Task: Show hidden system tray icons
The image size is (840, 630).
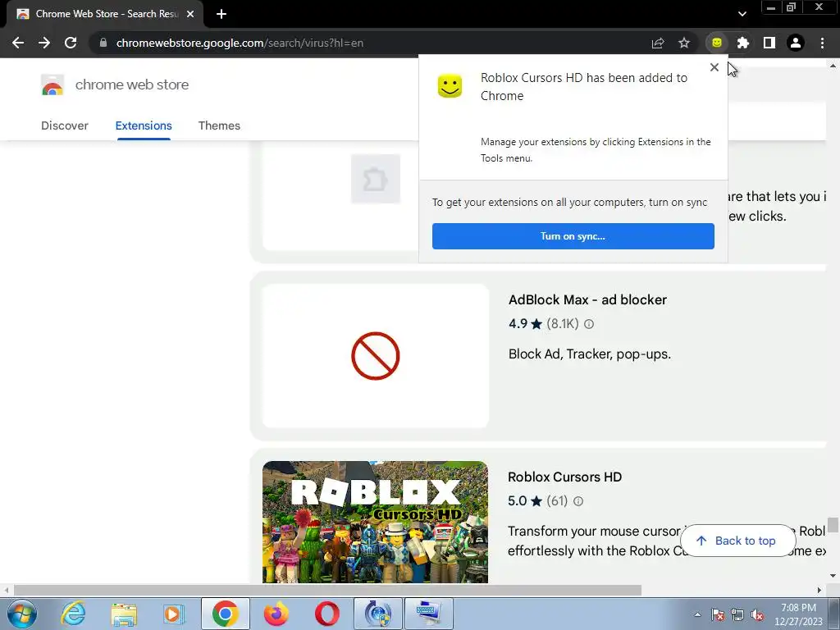Action: tap(697, 614)
